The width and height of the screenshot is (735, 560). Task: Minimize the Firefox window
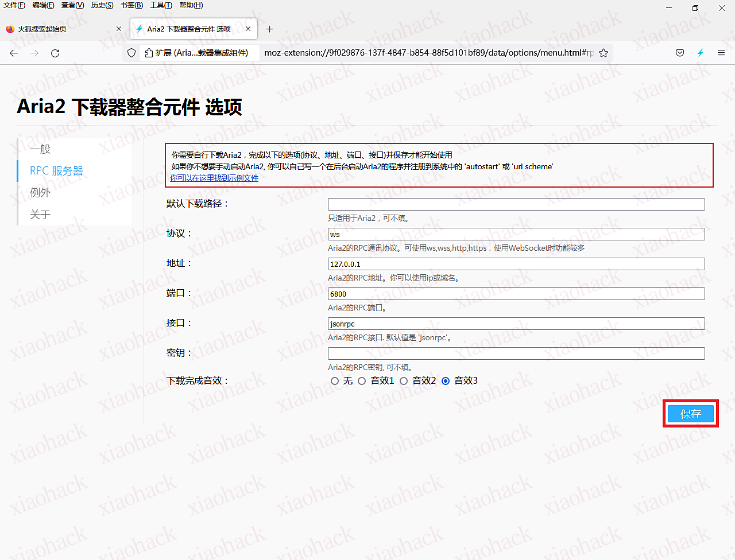pyautogui.click(x=669, y=8)
